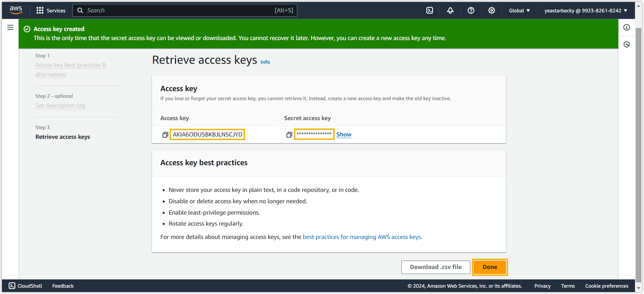644x294 pixels.
Task: Copy the access key ID
Action: (x=165, y=135)
